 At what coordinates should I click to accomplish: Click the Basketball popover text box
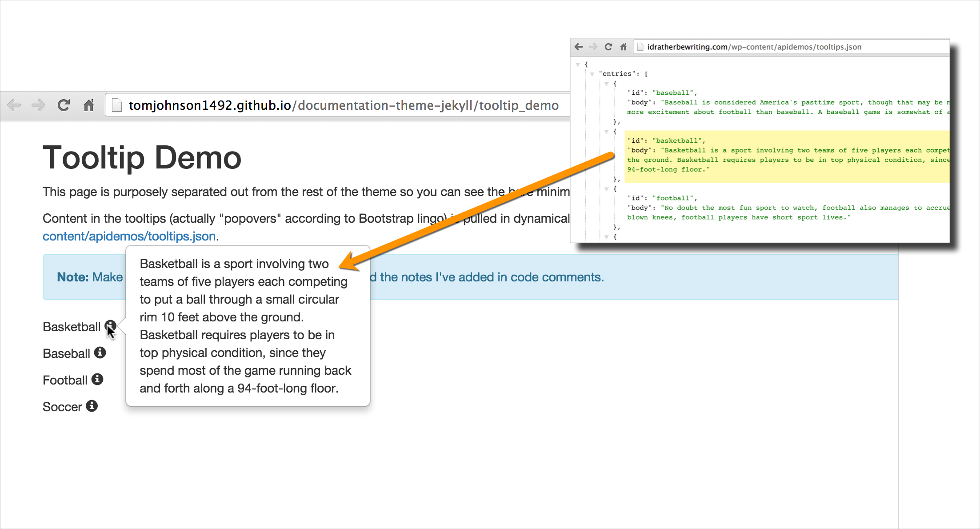pos(248,326)
